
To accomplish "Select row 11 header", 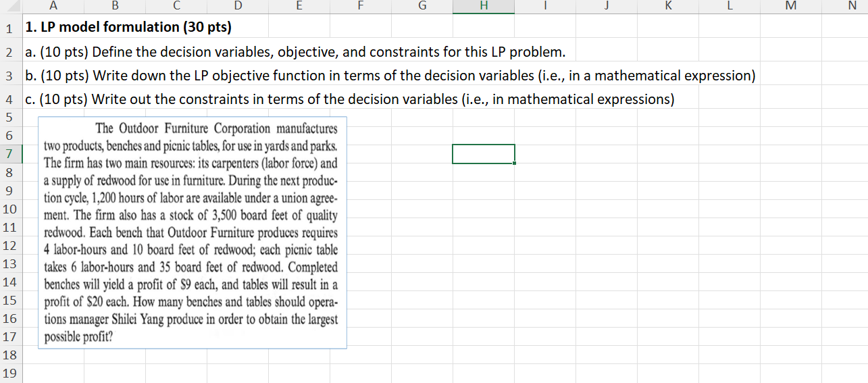I will coord(11,227).
